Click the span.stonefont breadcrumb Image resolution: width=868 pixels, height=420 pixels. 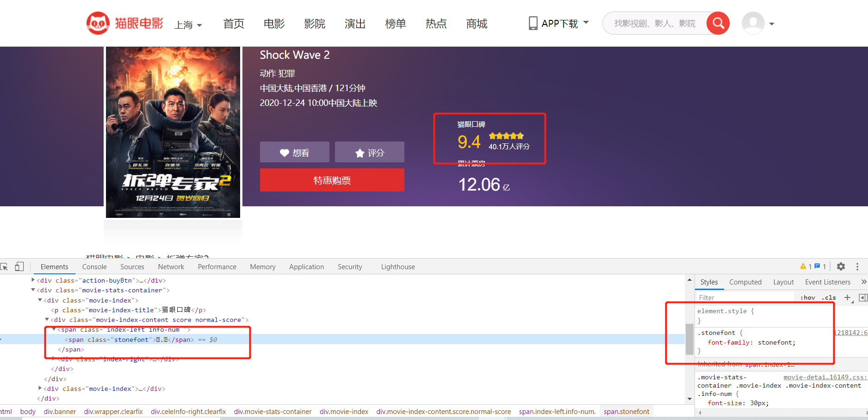click(x=626, y=411)
